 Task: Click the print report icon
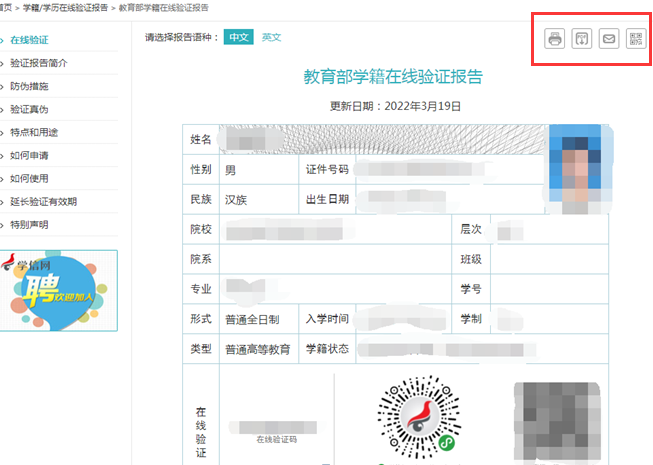pyautogui.click(x=554, y=39)
